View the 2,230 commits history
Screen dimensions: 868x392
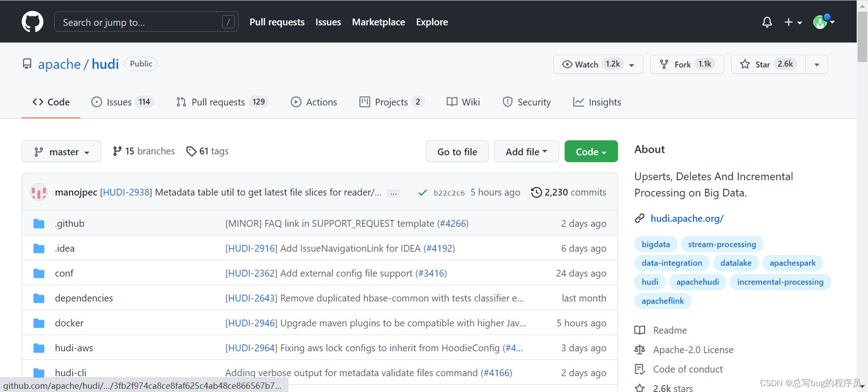(569, 192)
